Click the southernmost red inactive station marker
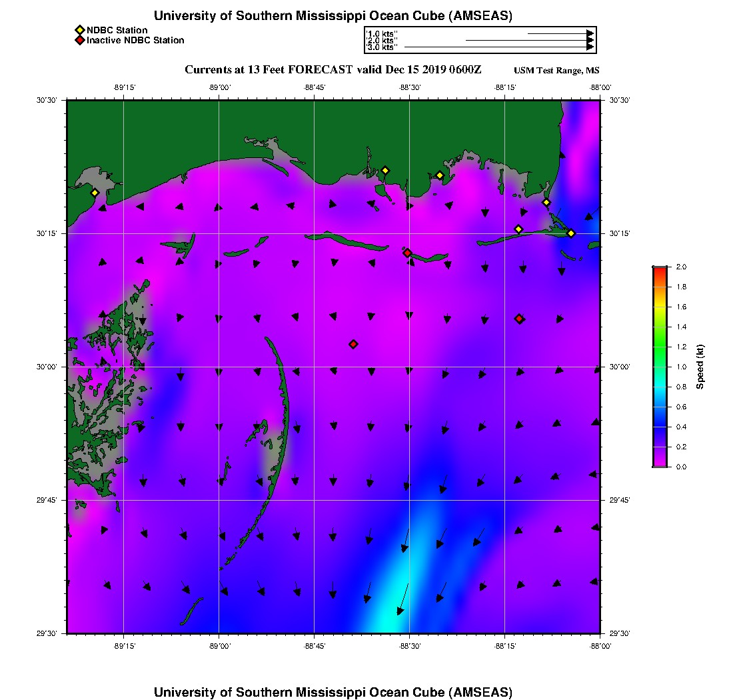Screen dimensions: 733x700 point(353,344)
